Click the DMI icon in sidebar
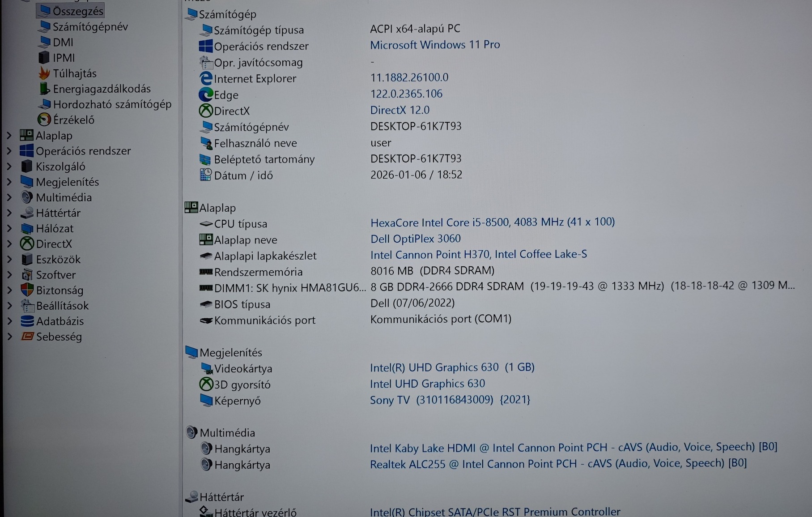The width and height of the screenshot is (812, 517). pos(45,42)
